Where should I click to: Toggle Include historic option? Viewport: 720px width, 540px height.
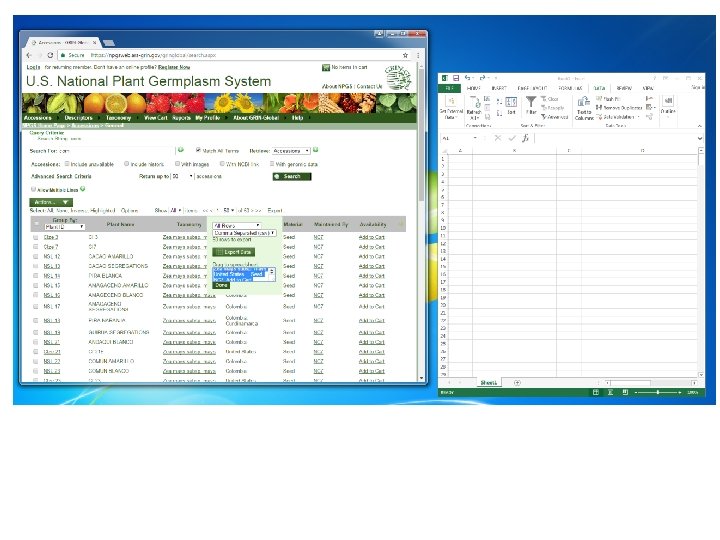[x=126, y=163]
